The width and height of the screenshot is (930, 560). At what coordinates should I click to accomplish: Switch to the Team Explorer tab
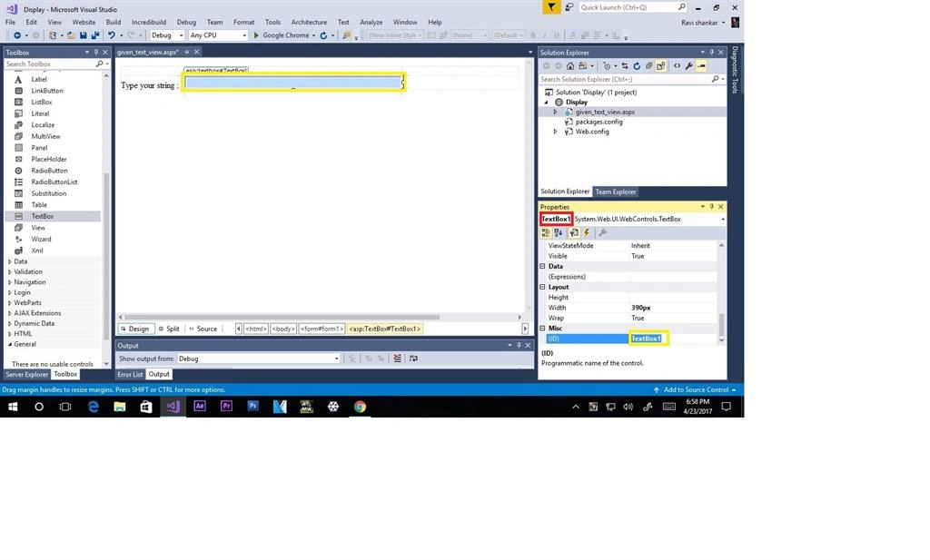(x=616, y=192)
